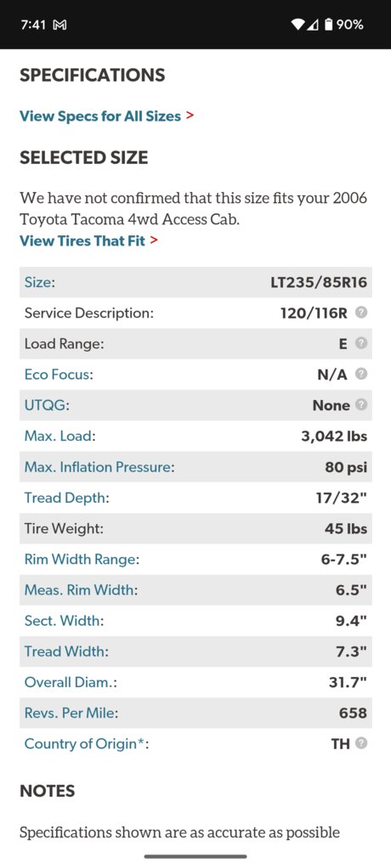391x868 pixels.
Task: Tap the Gmail notification icon in status bar
Action: [x=59, y=25]
